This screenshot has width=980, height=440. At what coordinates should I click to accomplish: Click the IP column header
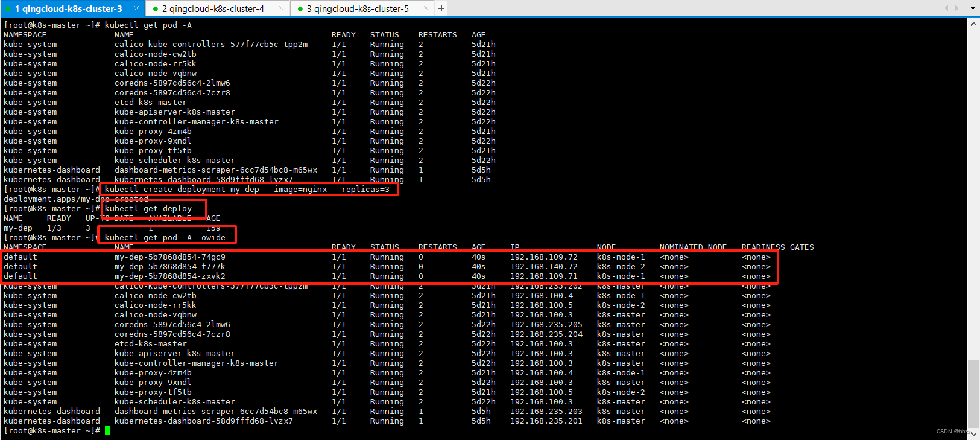pyautogui.click(x=515, y=247)
